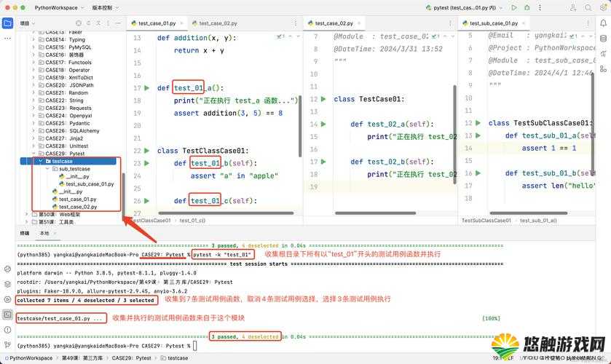The width and height of the screenshot is (611, 364).
Task: Click horizontal scrollbar under test_case_01.py editor
Action: point(226,213)
